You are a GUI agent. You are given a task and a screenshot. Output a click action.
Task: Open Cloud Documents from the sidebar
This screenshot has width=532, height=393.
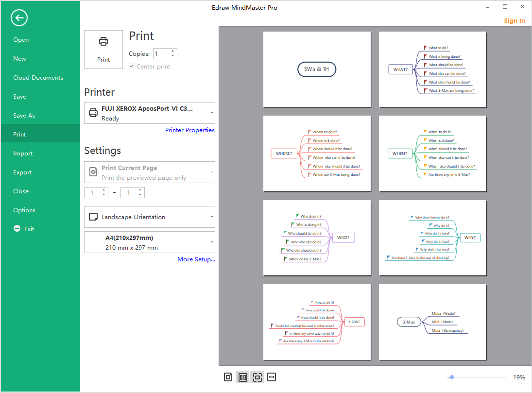[x=38, y=78]
